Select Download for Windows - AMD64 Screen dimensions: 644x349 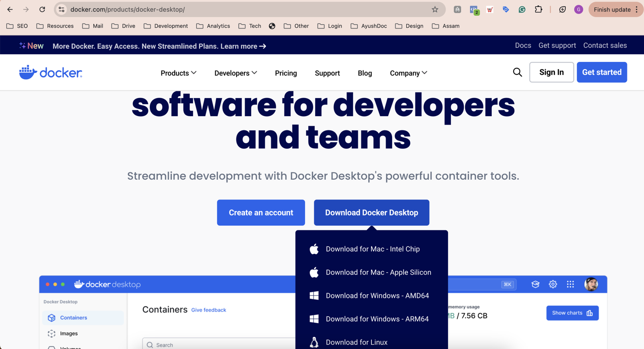click(x=372, y=296)
